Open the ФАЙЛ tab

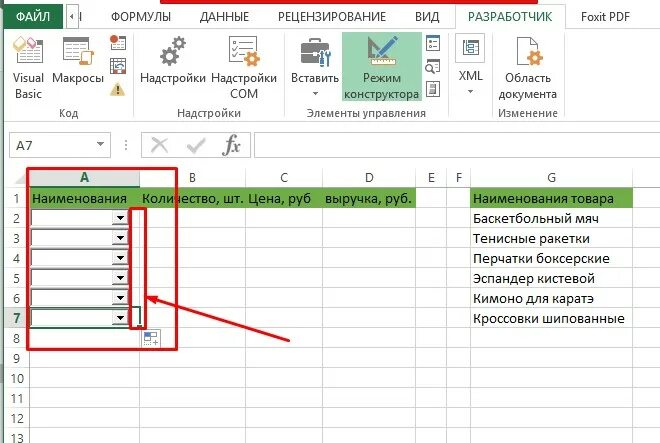[33, 17]
